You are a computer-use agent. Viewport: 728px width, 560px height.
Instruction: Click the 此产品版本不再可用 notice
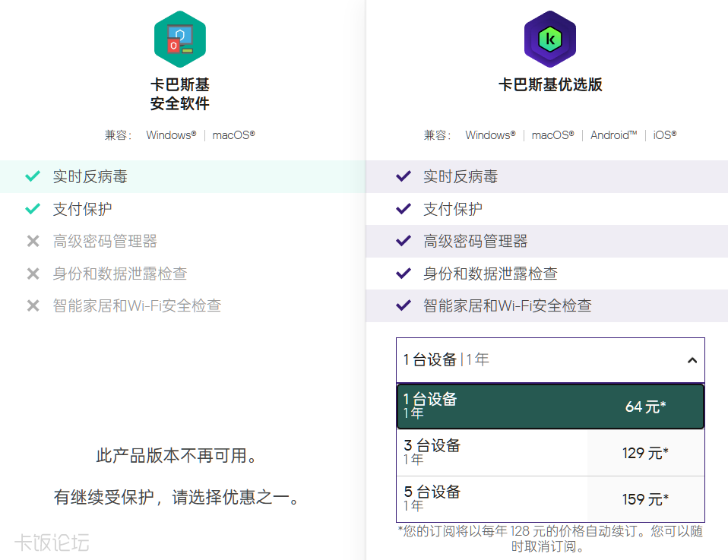[176, 456]
